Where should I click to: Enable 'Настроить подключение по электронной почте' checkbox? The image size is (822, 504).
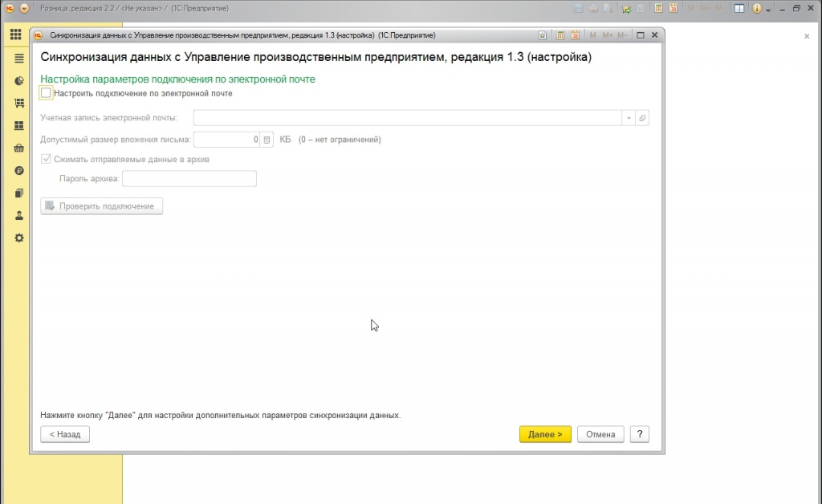point(46,93)
